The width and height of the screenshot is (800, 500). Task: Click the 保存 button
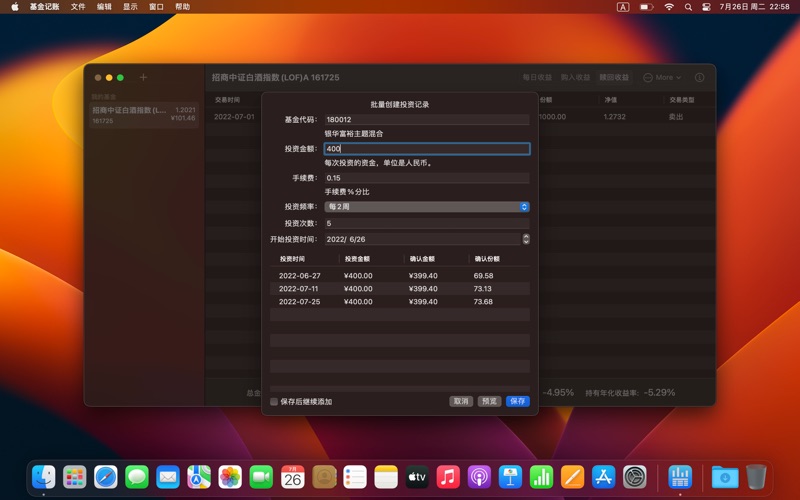[517, 401]
